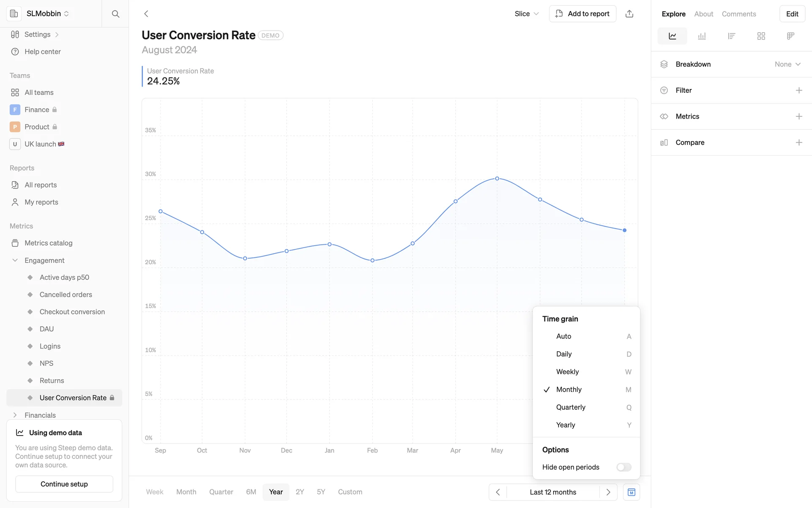The width and height of the screenshot is (812, 508).
Task: Select Weekly time grain option
Action: tap(567, 372)
